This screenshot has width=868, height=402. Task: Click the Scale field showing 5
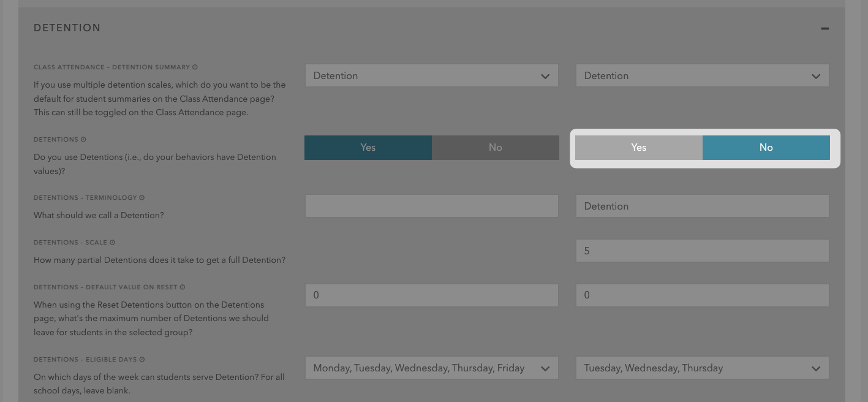coord(702,251)
